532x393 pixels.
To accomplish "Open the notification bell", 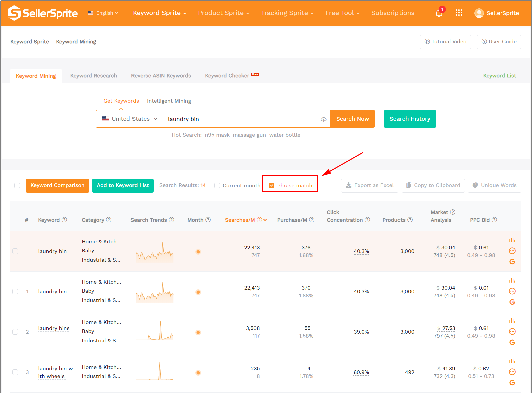I will point(439,13).
